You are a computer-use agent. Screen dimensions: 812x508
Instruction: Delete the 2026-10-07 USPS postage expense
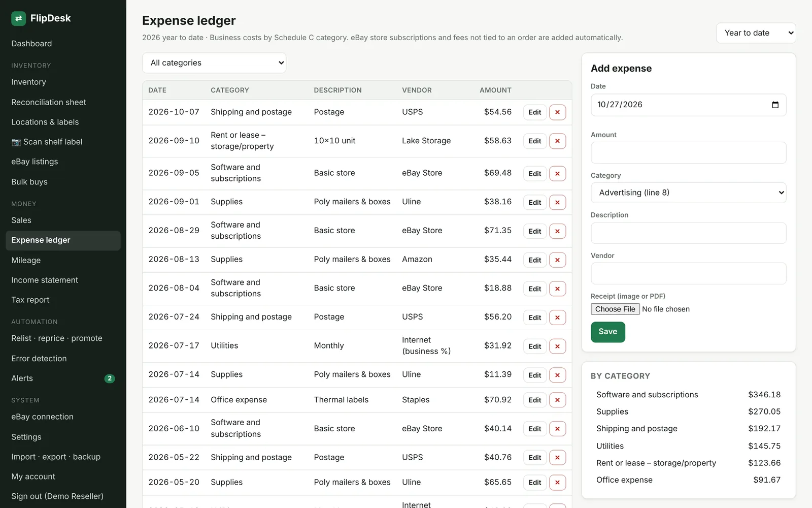pos(557,112)
